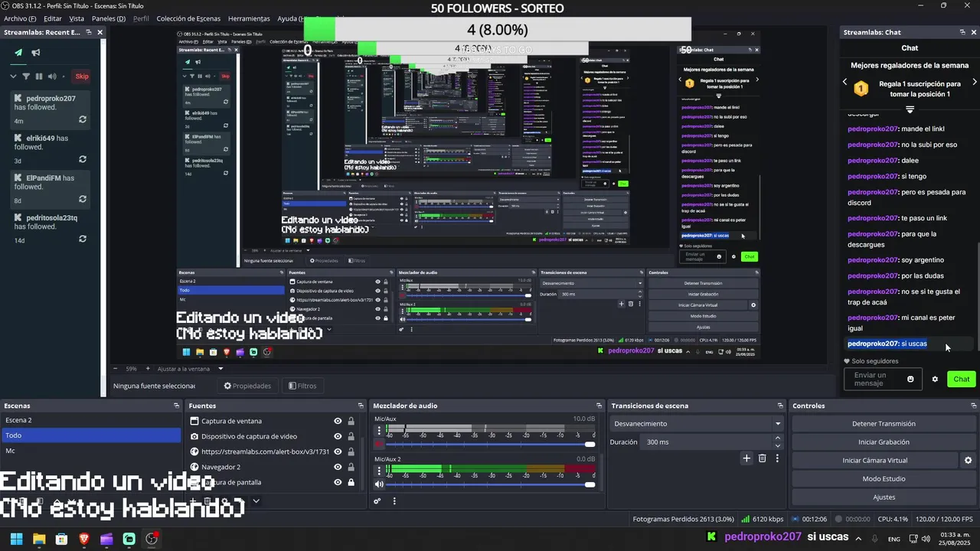Unlock the Captura de pantalla source
The height and width of the screenshot is (551, 980).
[x=351, y=482]
